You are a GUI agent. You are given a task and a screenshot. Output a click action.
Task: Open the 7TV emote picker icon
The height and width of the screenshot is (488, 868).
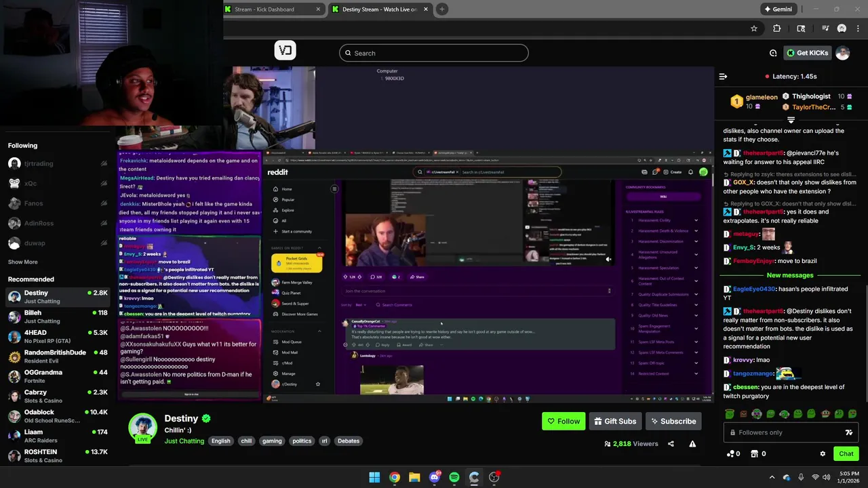point(848,432)
